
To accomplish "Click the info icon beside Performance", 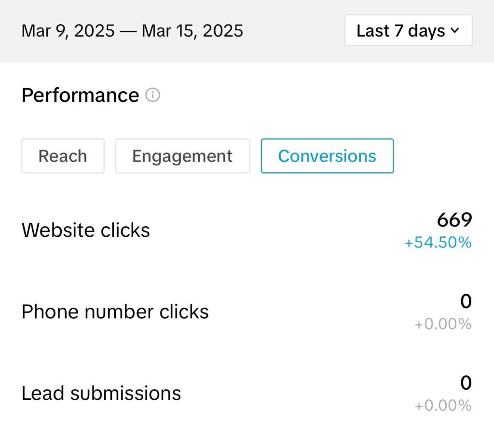I will tap(152, 95).
